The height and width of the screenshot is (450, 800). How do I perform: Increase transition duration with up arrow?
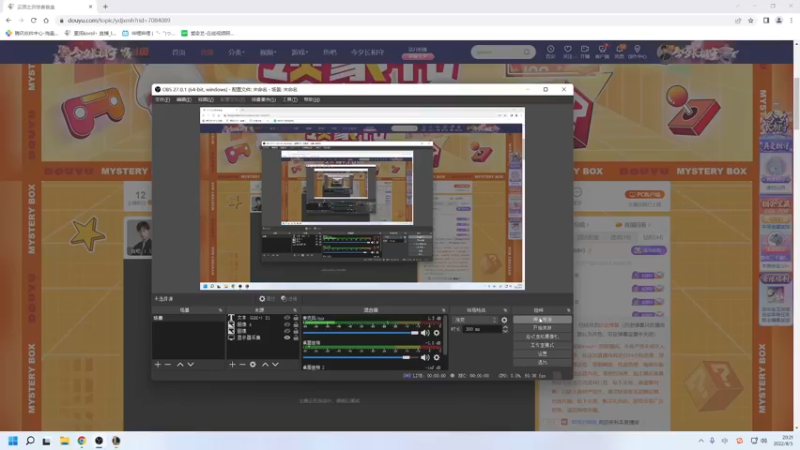tap(505, 328)
